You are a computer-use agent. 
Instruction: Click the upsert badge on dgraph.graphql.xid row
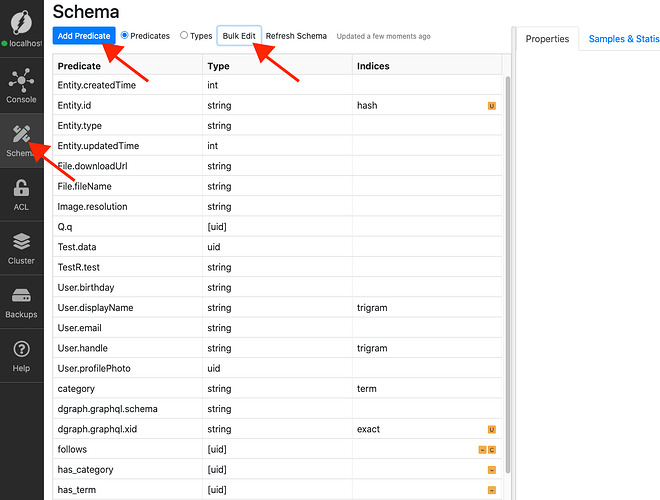(x=492, y=429)
